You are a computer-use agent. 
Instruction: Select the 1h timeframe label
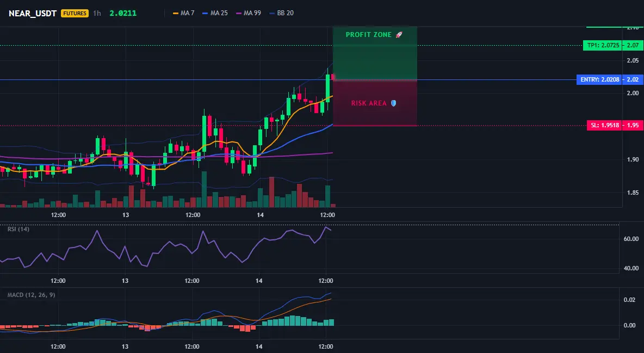97,13
